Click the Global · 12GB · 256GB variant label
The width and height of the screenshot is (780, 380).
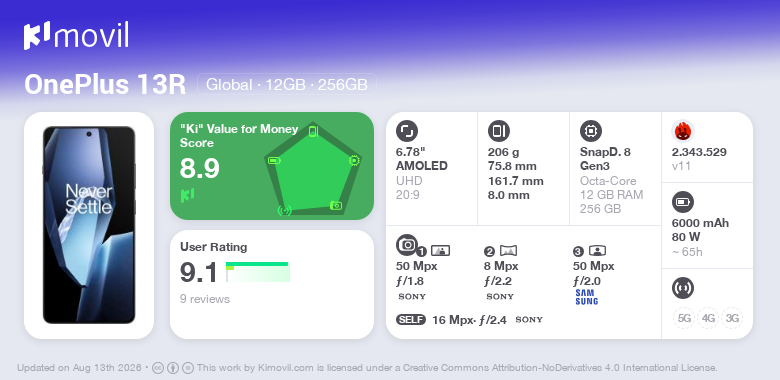[x=287, y=85]
